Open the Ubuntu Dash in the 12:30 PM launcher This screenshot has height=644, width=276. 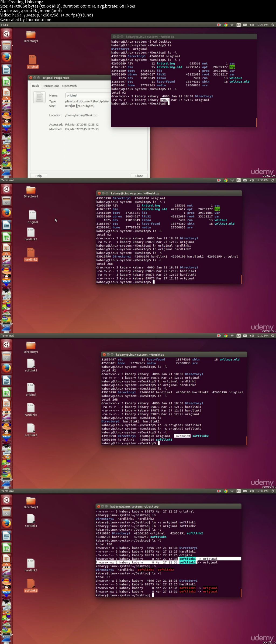6,189
